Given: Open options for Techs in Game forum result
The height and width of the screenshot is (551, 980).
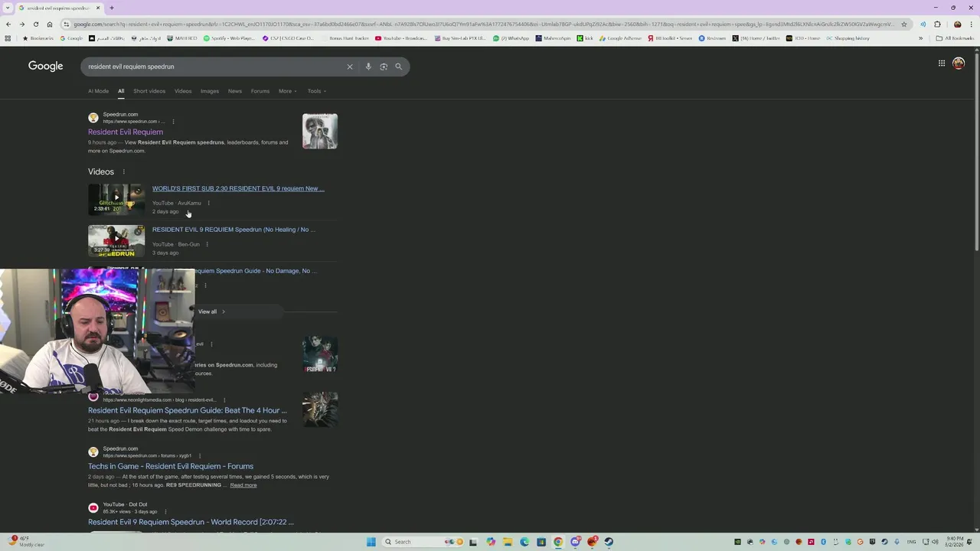Looking at the screenshot, I should (200, 456).
